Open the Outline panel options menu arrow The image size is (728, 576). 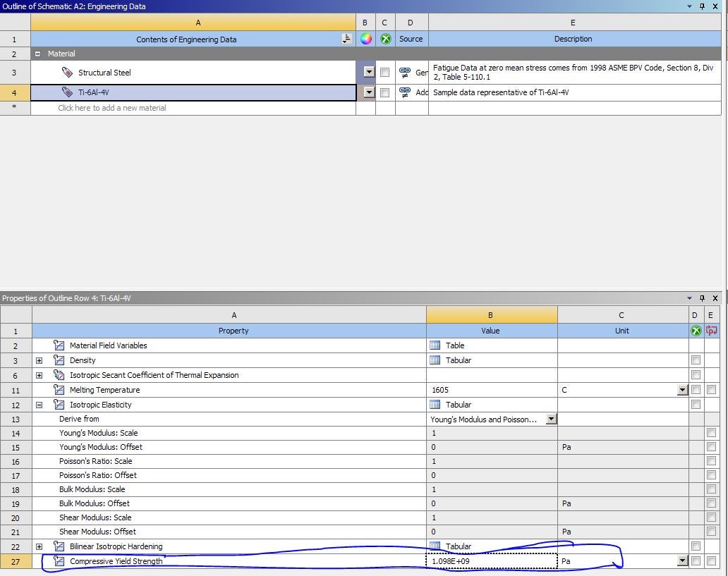tap(689, 6)
